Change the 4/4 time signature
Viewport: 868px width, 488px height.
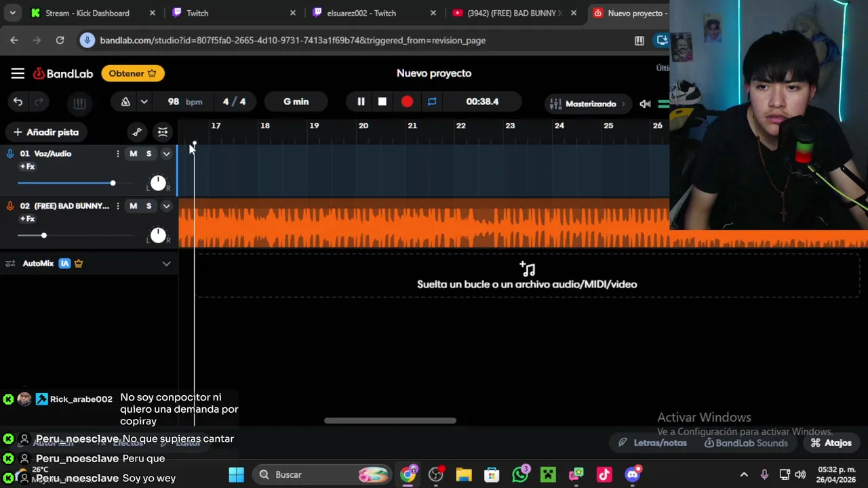coord(234,102)
